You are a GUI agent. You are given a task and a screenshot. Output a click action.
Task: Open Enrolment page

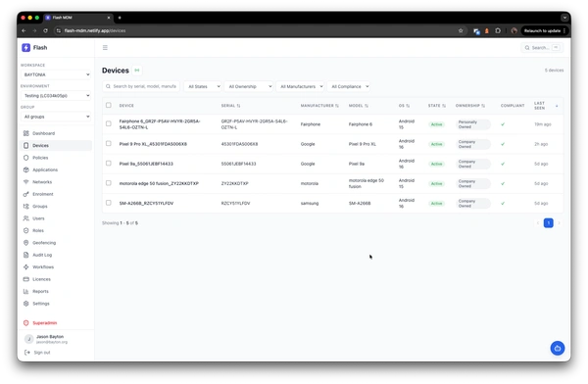43,194
